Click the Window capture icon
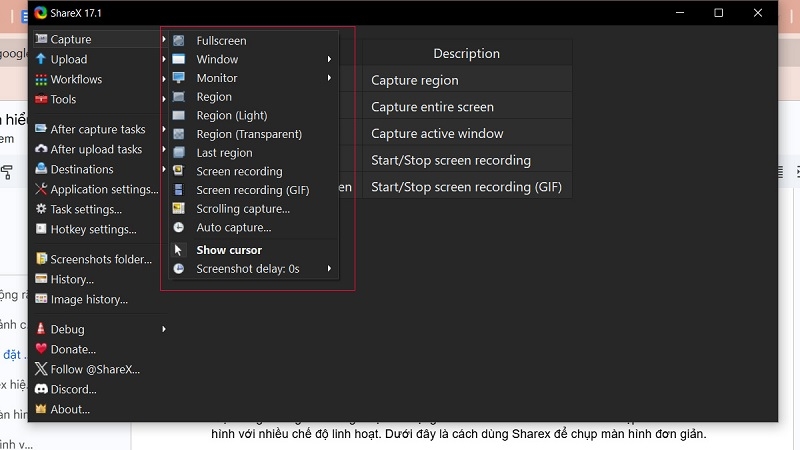The width and height of the screenshot is (800, 450). (179, 59)
